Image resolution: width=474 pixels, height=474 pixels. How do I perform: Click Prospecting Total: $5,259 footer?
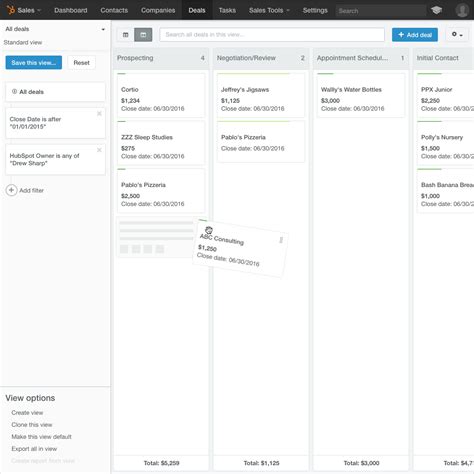coord(161,463)
